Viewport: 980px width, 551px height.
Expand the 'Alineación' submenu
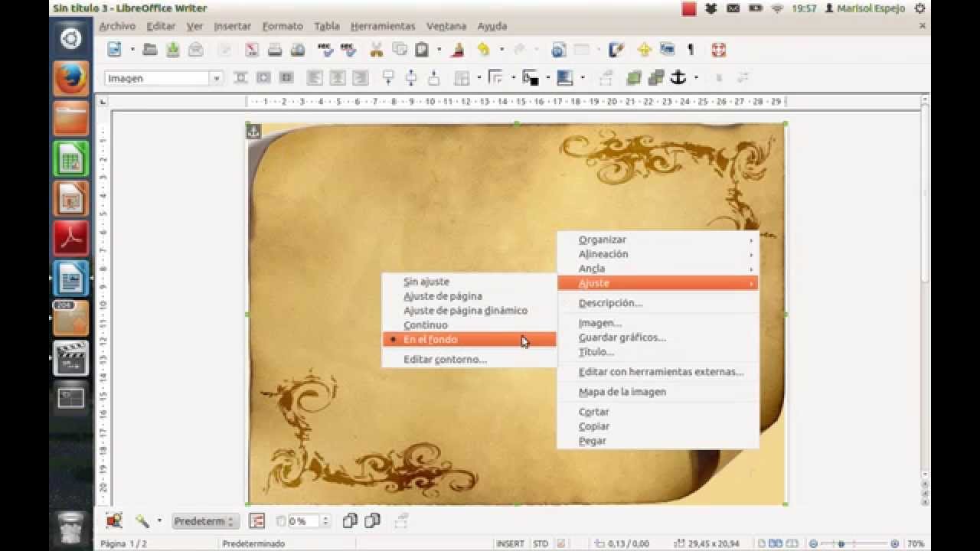click(x=658, y=254)
